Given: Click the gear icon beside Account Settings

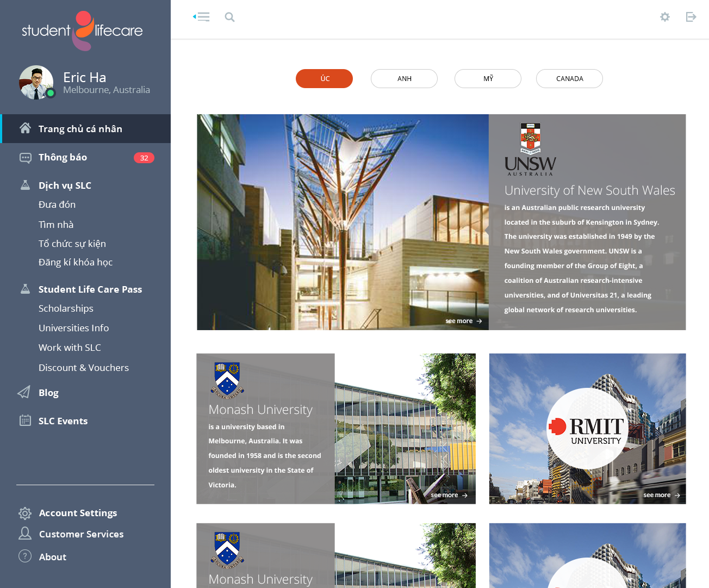Looking at the screenshot, I should click(25, 513).
